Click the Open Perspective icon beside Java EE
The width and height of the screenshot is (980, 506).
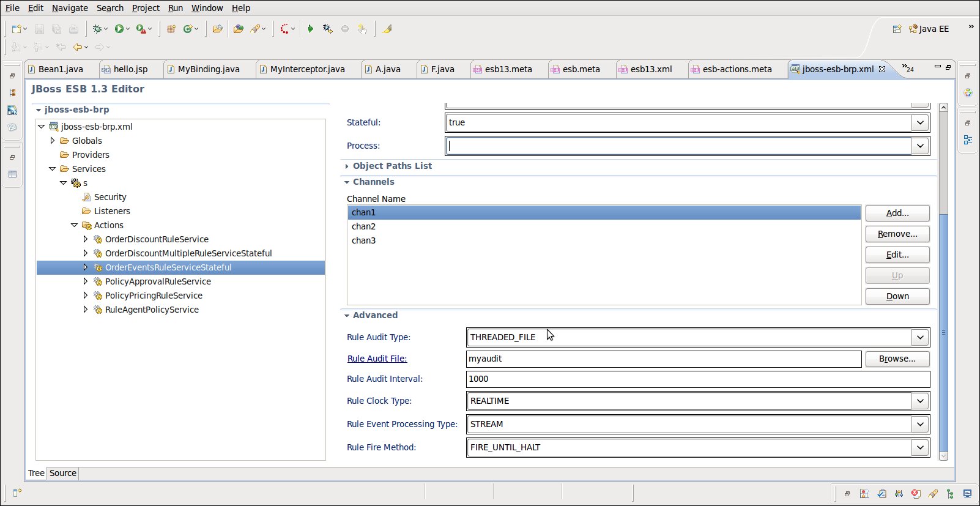897,29
